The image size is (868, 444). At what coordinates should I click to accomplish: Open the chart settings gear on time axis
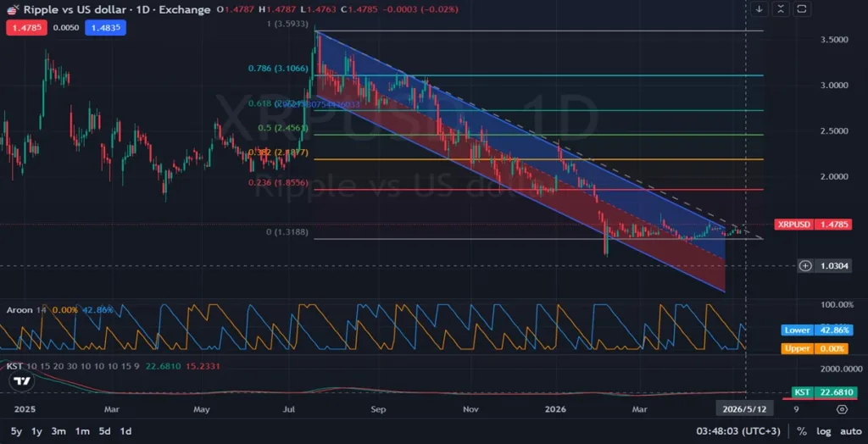click(842, 409)
